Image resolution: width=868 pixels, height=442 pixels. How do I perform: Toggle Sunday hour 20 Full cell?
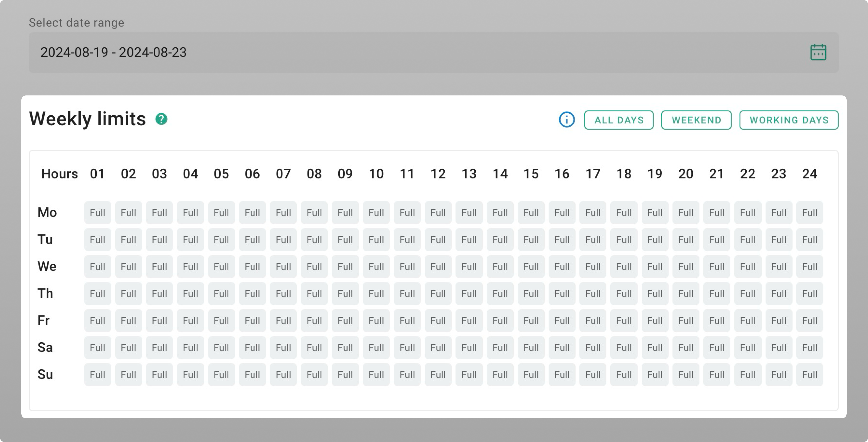point(686,374)
